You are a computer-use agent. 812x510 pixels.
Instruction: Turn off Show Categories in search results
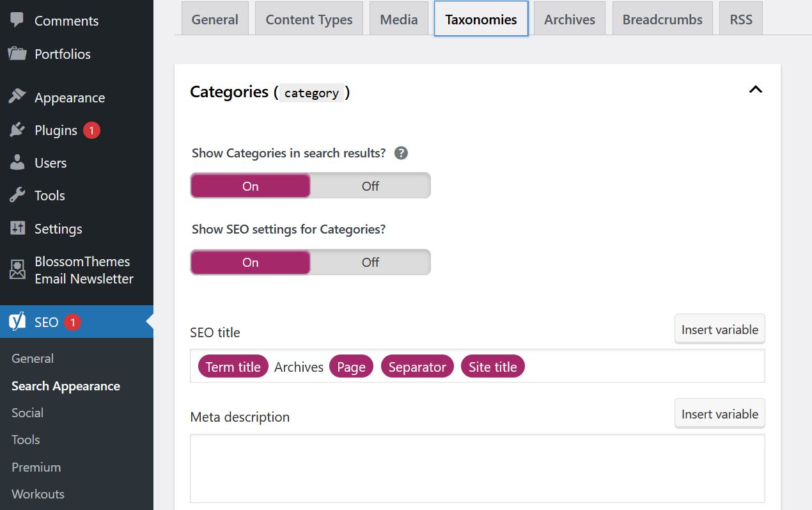click(x=370, y=186)
